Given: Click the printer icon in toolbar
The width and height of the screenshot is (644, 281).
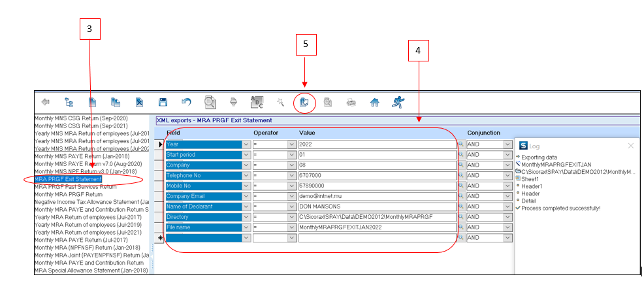Looking at the screenshot, I should 351,102.
